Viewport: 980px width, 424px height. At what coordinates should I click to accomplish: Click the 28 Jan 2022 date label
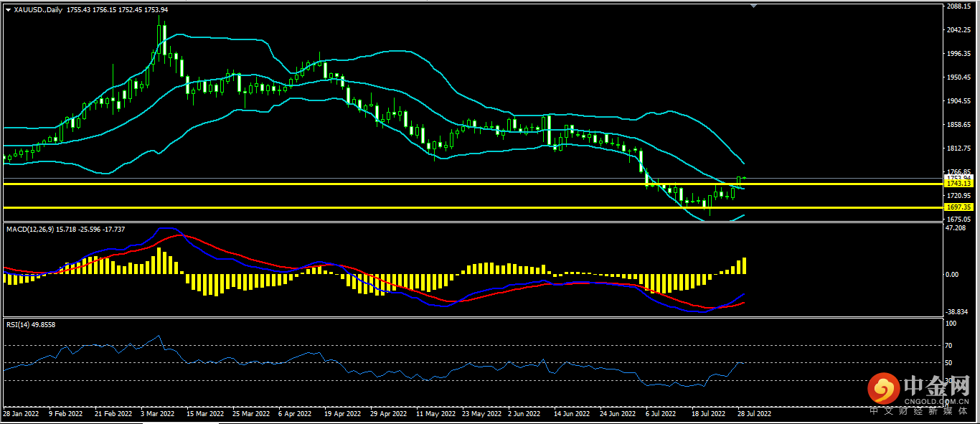pyautogui.click(x=20, y=414)
